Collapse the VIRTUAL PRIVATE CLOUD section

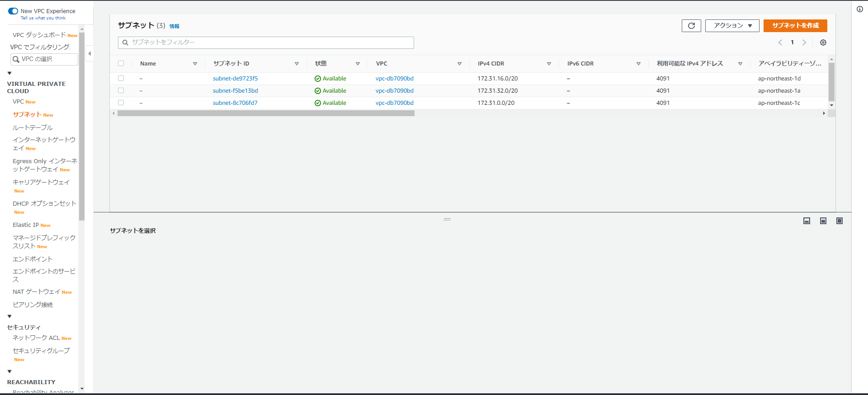point(9,73)
